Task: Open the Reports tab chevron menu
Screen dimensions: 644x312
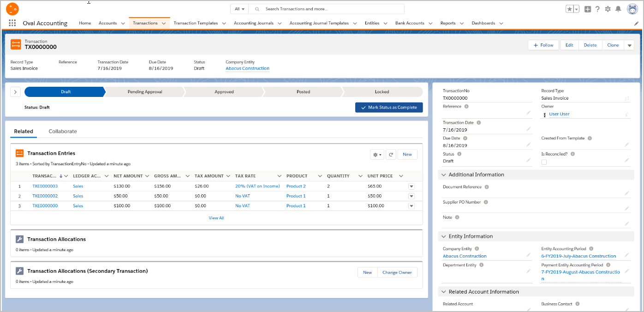Action: coord(461,23)
